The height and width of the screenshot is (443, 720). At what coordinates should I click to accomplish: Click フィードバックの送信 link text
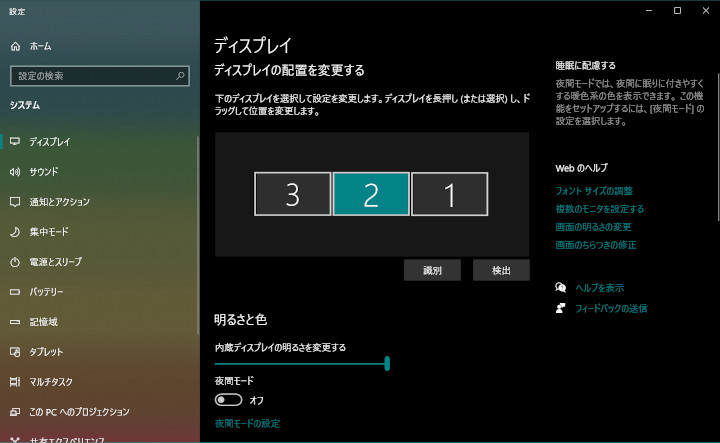[611, 308]
